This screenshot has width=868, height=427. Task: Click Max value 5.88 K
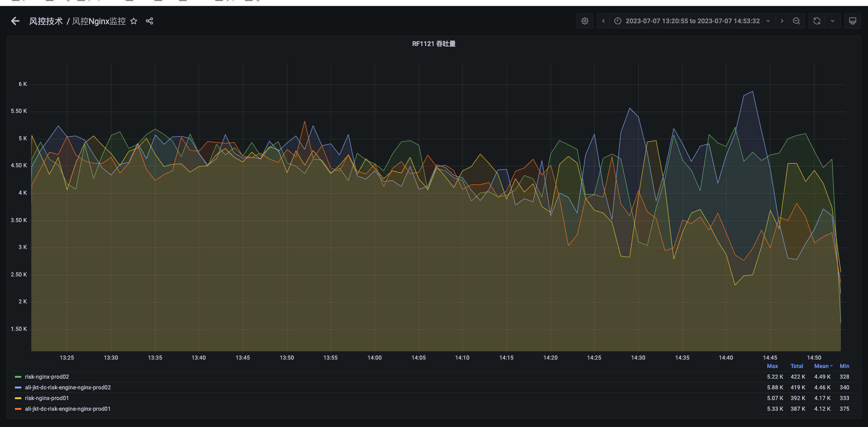[775, 388]
